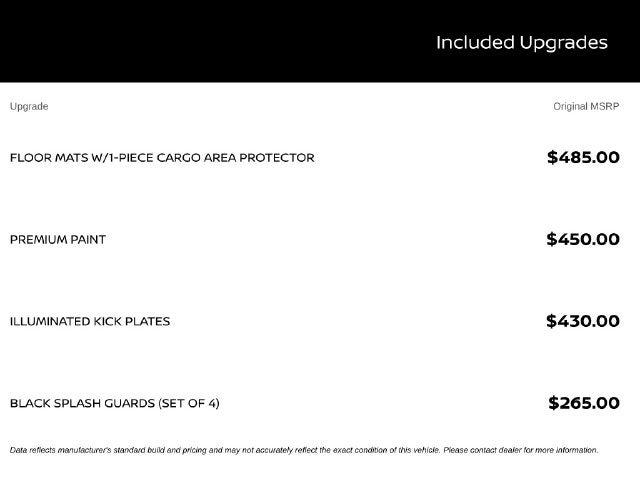Select the Premium Paint upgrade
This screenshot has height=480, width=640.
(x=58, y=240)
